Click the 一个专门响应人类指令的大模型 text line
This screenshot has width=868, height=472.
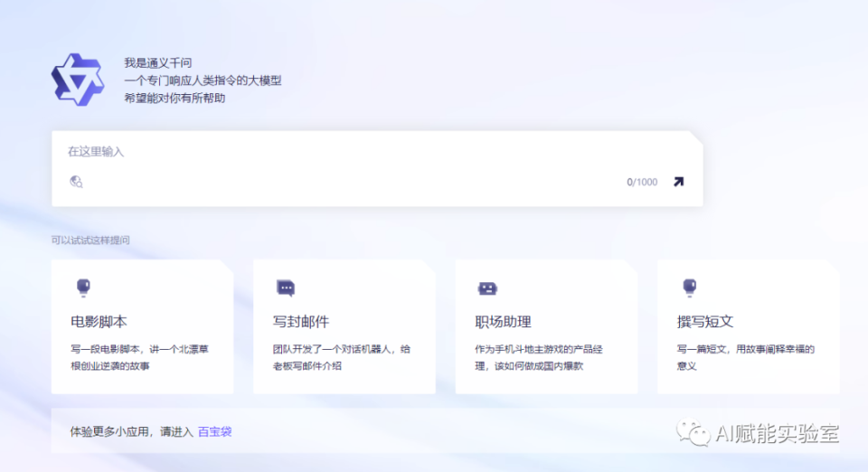(203, 80)
